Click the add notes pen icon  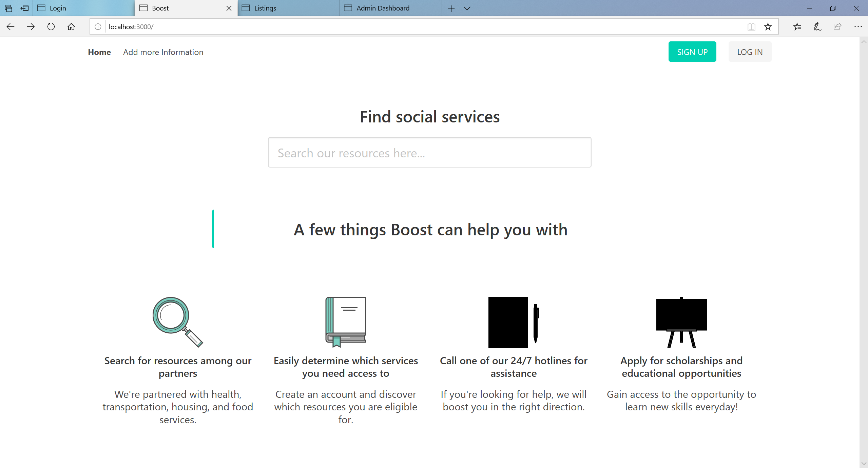pos(817,26)
